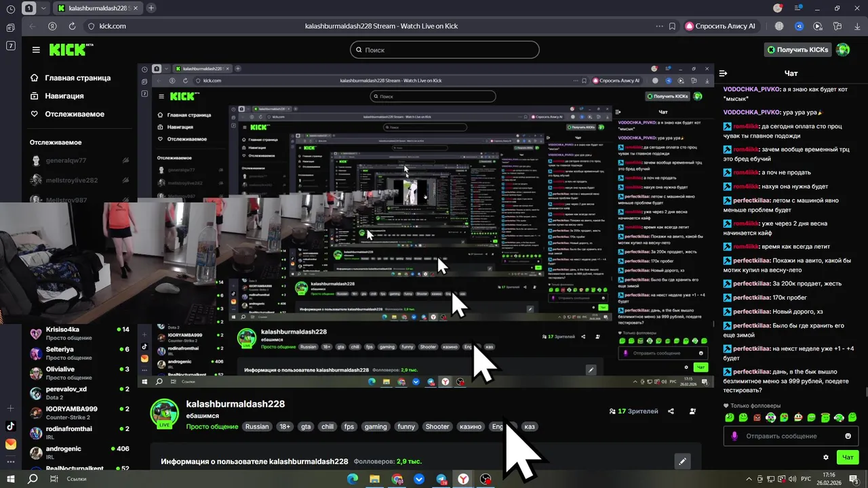The height and width of the screenshot is (488, 868).
Task: Open followed channel Krisiso4ka
Action: 80,333
